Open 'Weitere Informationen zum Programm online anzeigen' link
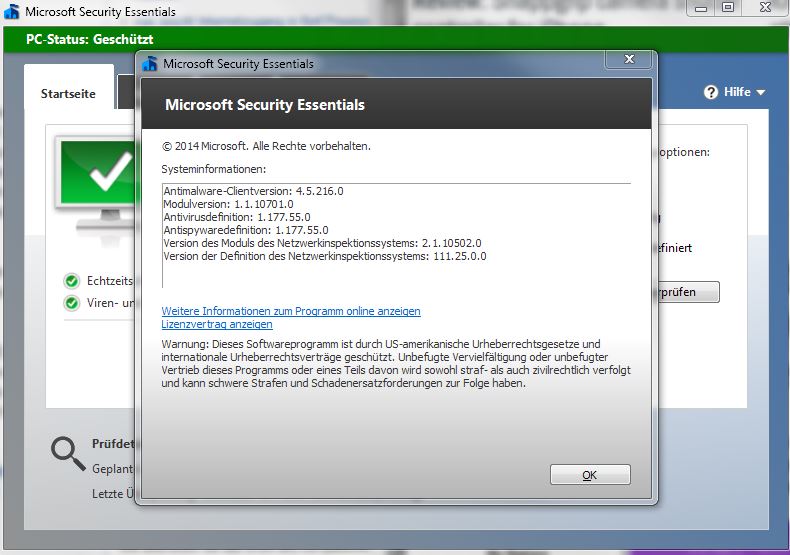This screenshot has height=555, width=790. pos(291,311)
